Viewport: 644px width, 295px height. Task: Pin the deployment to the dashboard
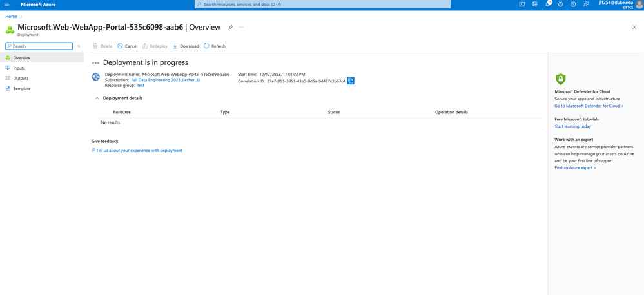tap(231, 27)
